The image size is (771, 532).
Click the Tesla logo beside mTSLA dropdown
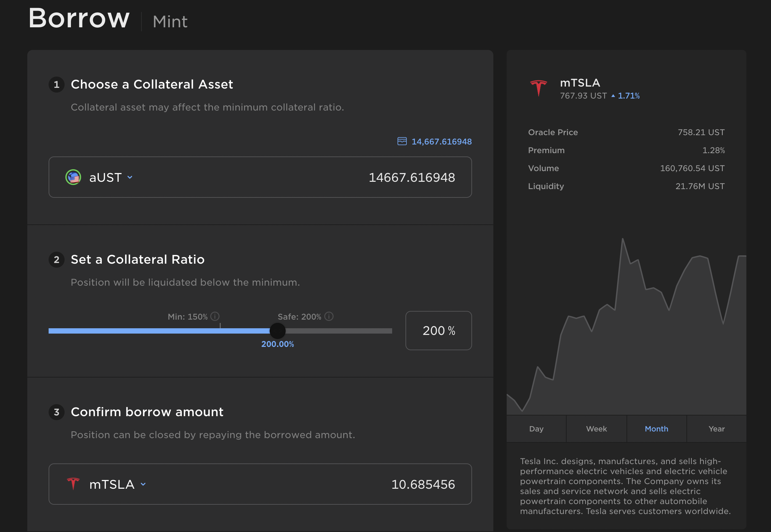point(73,484)
